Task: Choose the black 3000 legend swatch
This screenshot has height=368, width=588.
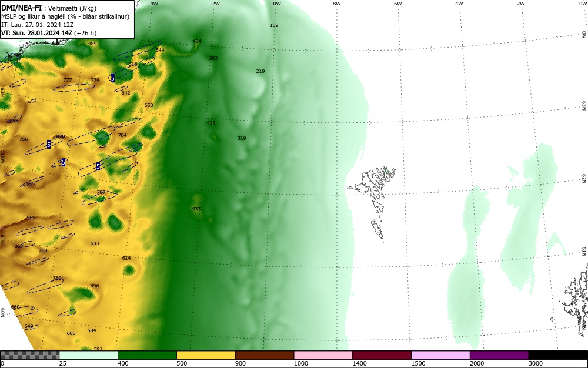Action: tap(558, 355)
